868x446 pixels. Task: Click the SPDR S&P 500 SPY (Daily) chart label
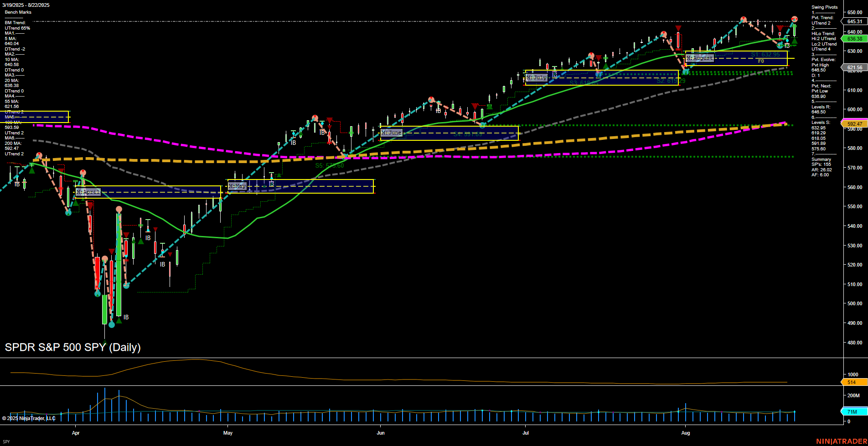[x=73, y=347]
